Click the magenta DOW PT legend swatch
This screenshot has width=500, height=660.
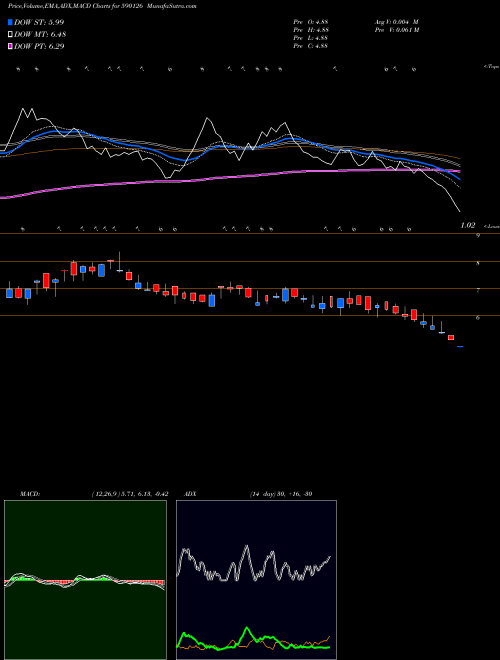(10, 46)
